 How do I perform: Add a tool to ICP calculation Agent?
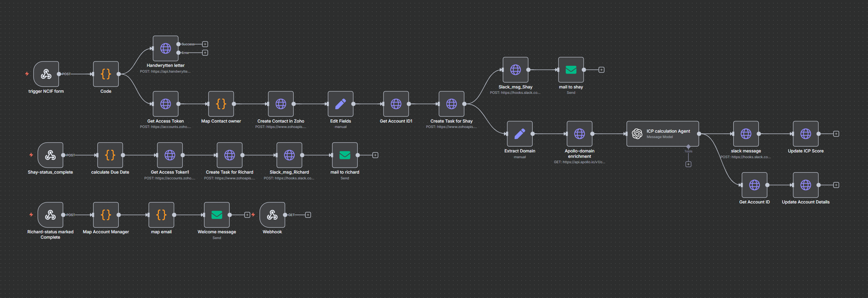pos(688,164)
